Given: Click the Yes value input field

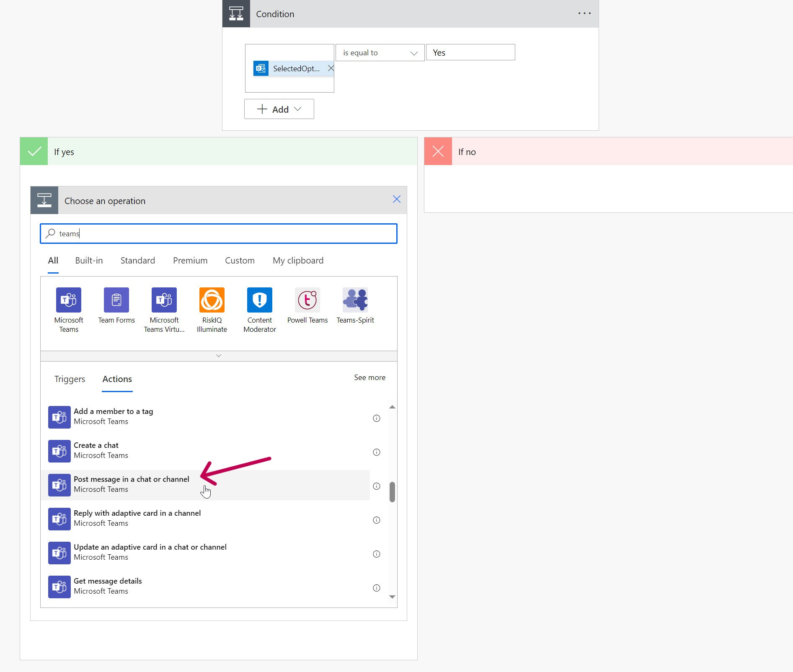Looking at the screenshot, I should click(x=470, y=52).
